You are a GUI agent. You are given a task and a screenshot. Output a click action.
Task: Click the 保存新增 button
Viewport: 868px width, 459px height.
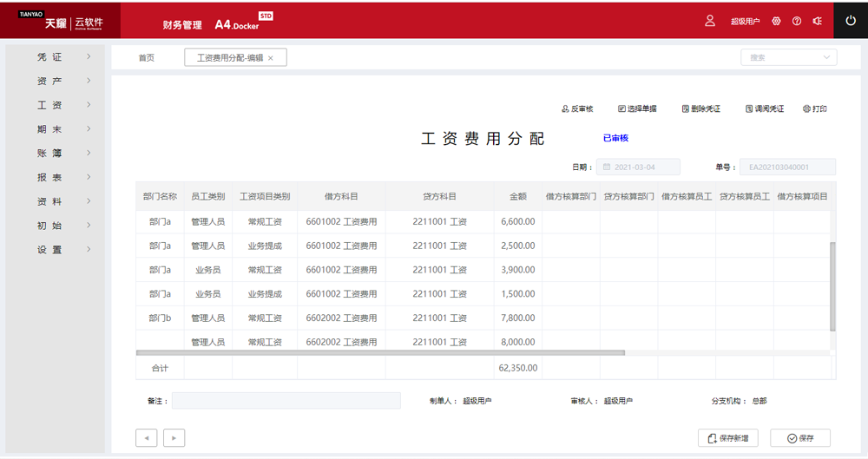click(x=727, y=438)
